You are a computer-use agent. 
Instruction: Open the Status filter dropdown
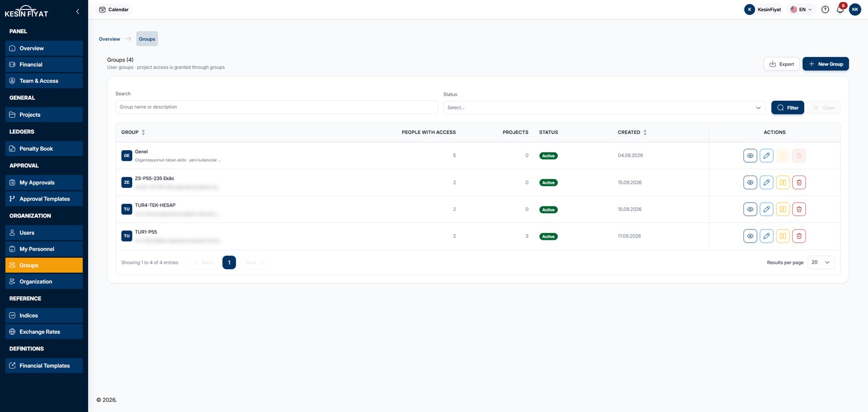click(x=604, y=107)
